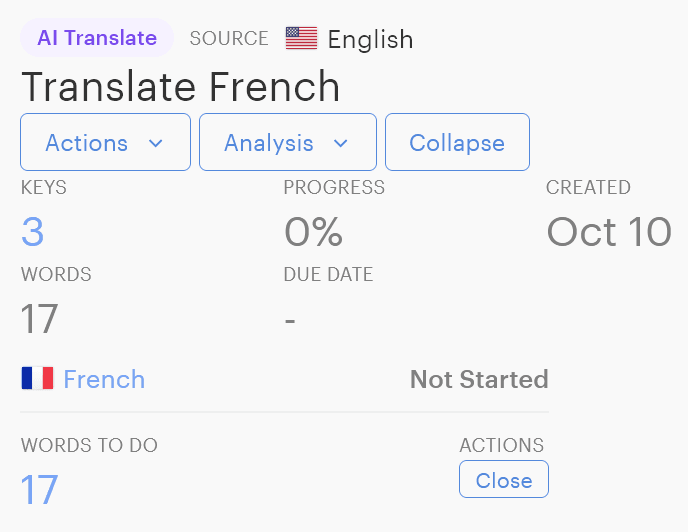Click the chevron arrow beside Actions
The image size is (688, 532).
(155, 143)
